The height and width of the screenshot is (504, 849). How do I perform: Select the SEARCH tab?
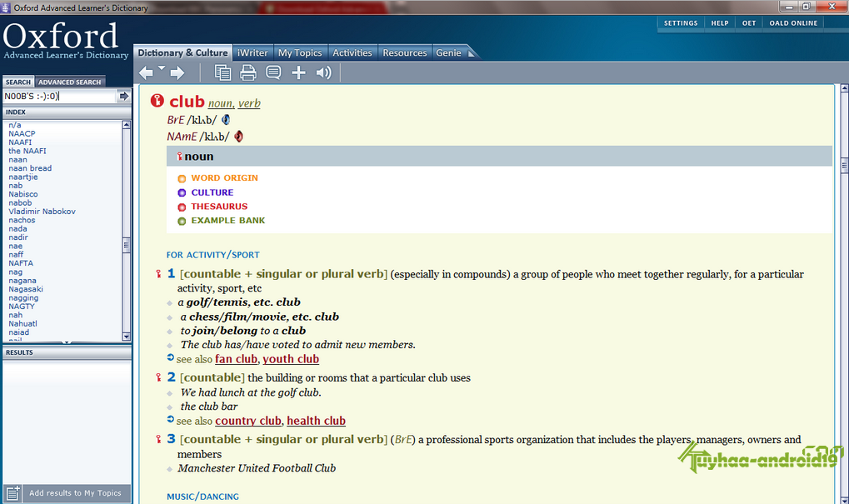click(x=18, y=82)
